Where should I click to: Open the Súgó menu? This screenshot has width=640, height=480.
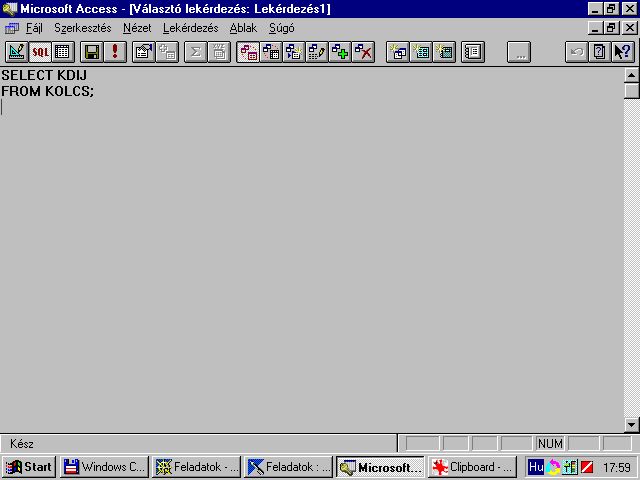coord(282,28)
